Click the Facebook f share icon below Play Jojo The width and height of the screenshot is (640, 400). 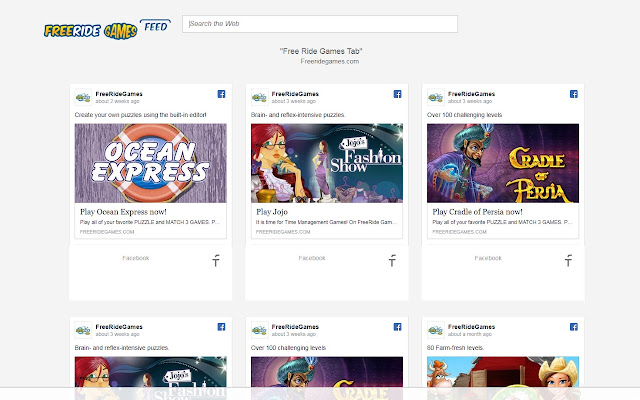point(392,260)
